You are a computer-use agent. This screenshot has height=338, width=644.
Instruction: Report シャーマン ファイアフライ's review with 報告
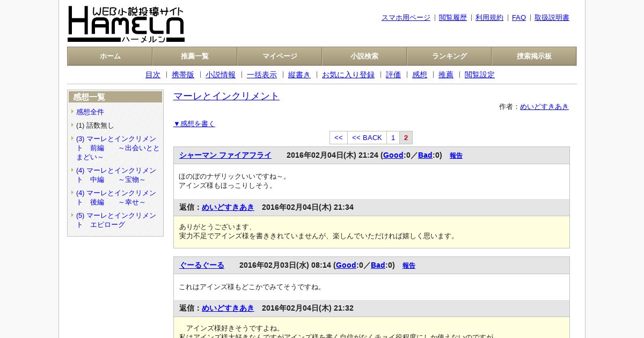click(x=456, y=156)
